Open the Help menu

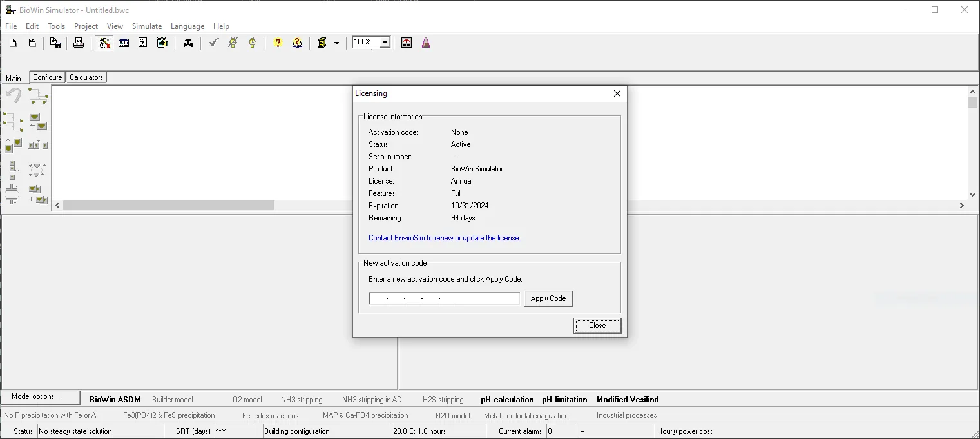click(x=221, y=26)
